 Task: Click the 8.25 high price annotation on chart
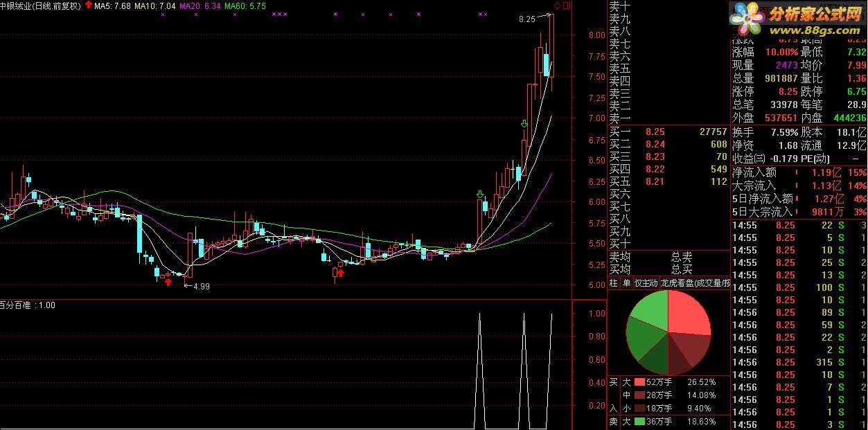(x=527, y=19)
